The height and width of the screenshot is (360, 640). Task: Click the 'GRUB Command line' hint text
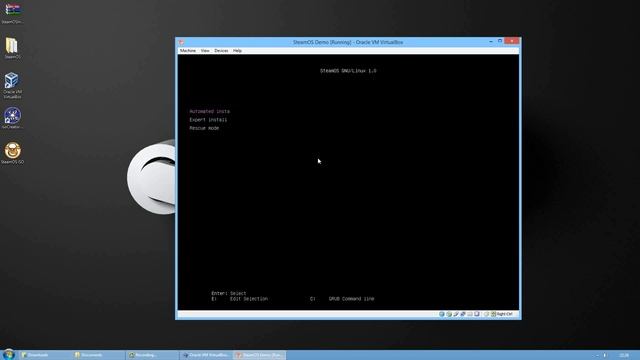coord(351,299)
